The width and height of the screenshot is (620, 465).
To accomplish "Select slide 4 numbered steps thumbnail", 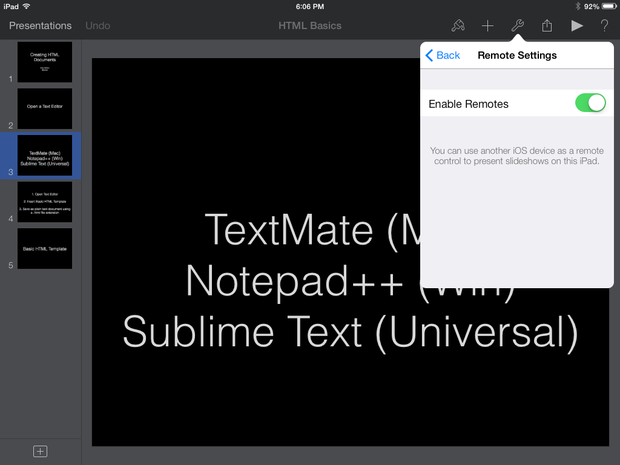I will pyautogui.click(x=45, y=202).
